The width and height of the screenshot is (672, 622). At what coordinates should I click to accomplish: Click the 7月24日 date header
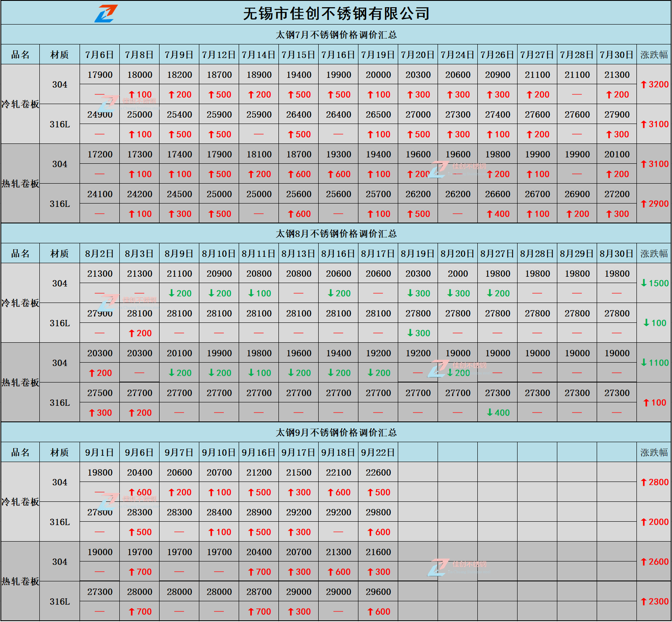(x=458, y=55)
